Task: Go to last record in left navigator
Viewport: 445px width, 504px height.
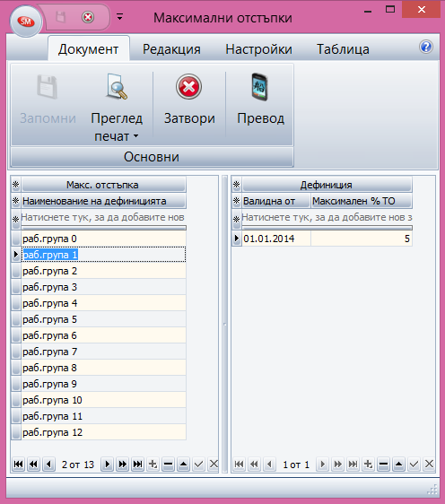Action: coord(137,464)
